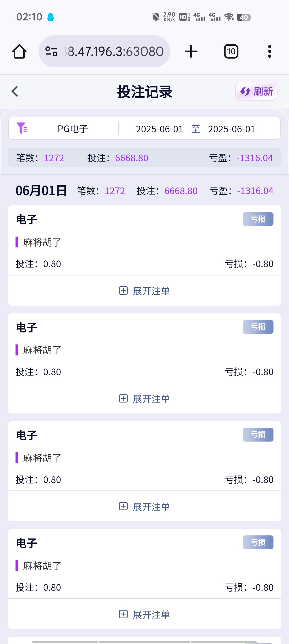This screenshot has width=289, height=644.
Task: Click the 刷新 refresh button
Action: click(x=256, y=91)
